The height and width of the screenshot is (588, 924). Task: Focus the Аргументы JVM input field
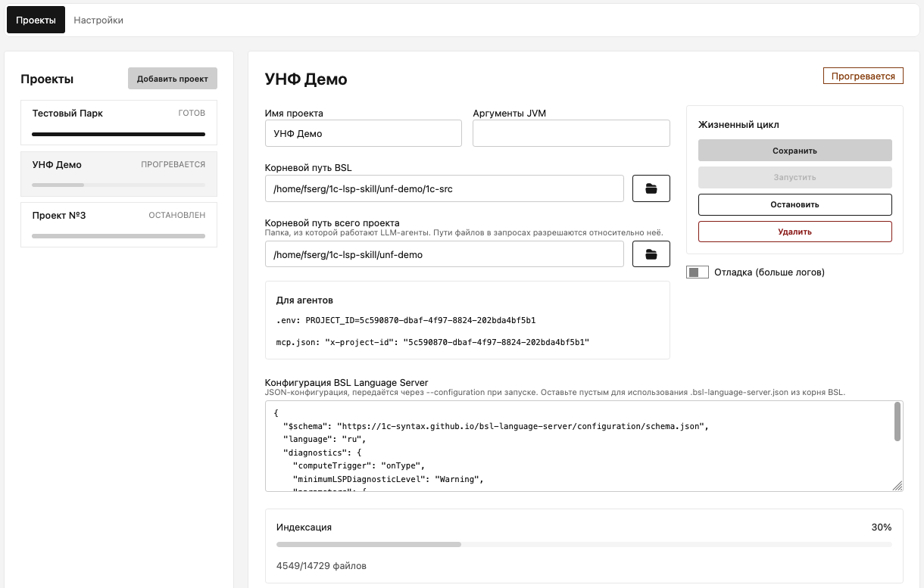tap(571, 133)
